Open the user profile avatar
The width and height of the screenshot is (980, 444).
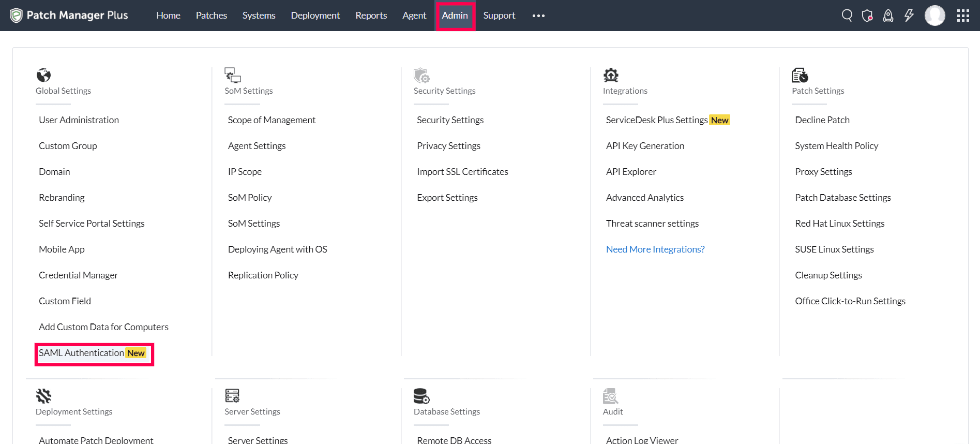coord(934,16)
